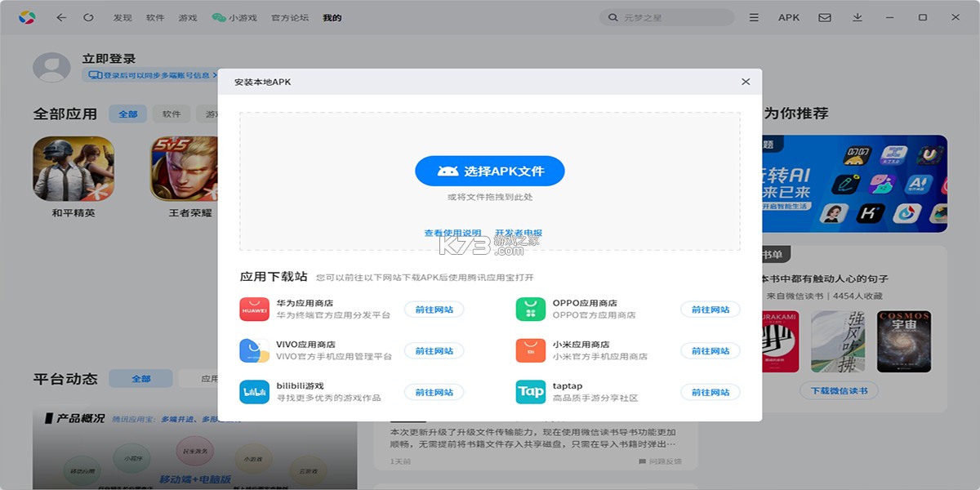980x490 pixels.
Task: Select the 我的 tab
Action: pyautogui.click(x=332, y=17)
